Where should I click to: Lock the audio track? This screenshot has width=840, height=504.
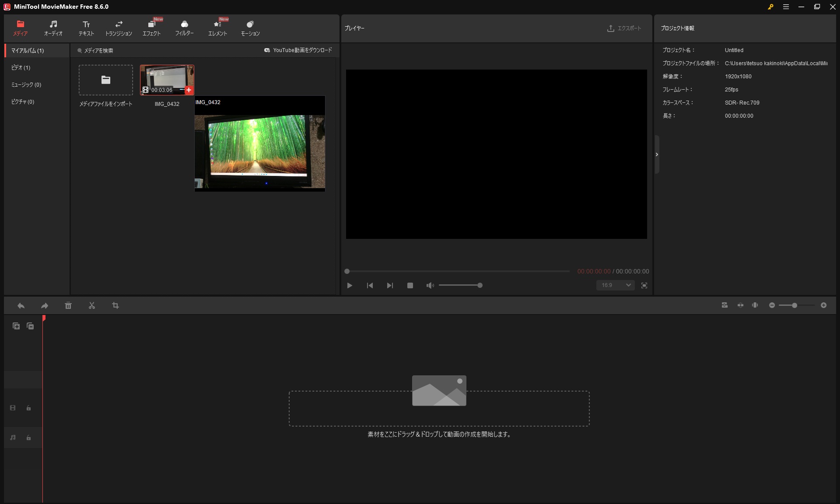[28, 437]
